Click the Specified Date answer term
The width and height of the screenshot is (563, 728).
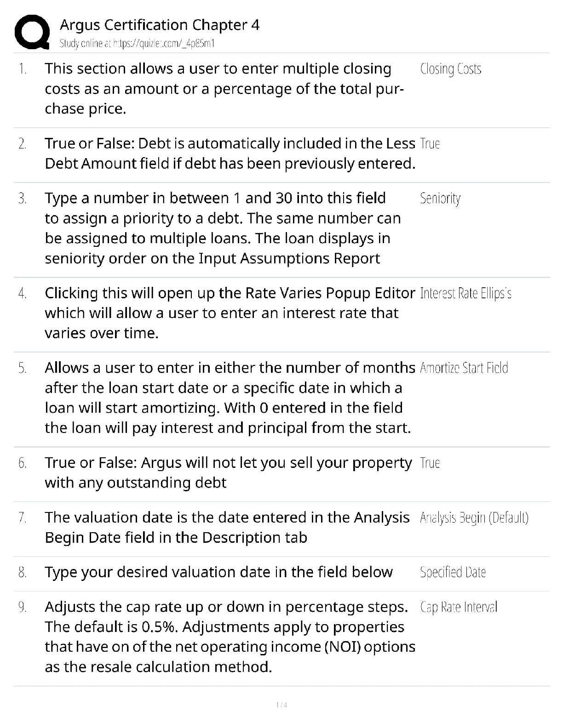click(453, 572)
